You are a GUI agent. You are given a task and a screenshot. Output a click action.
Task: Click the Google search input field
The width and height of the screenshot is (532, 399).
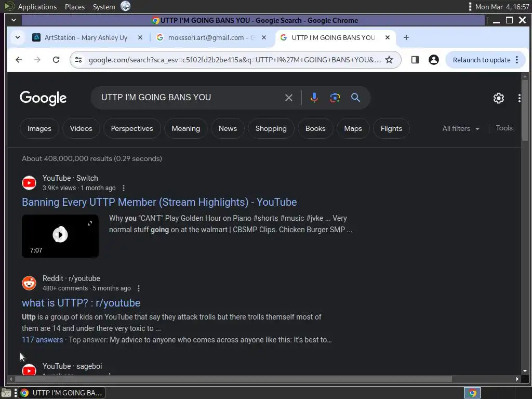tap(190, 98)
